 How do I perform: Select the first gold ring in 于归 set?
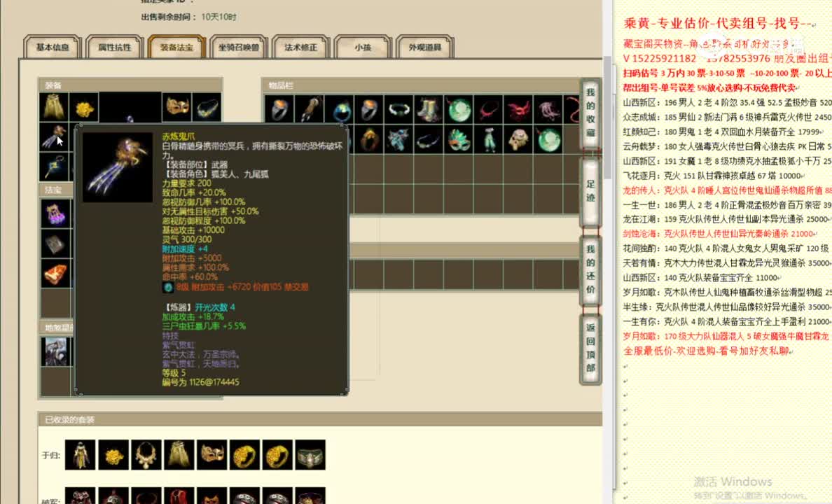pos(244,455)
